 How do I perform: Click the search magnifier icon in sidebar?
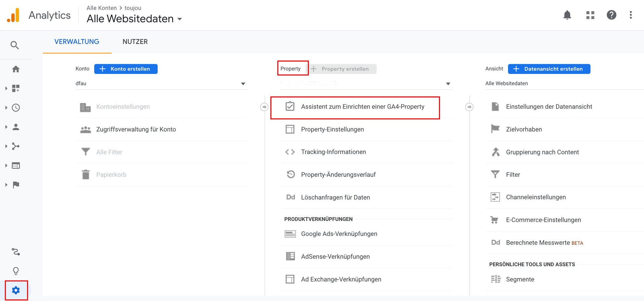coord(14,45)
